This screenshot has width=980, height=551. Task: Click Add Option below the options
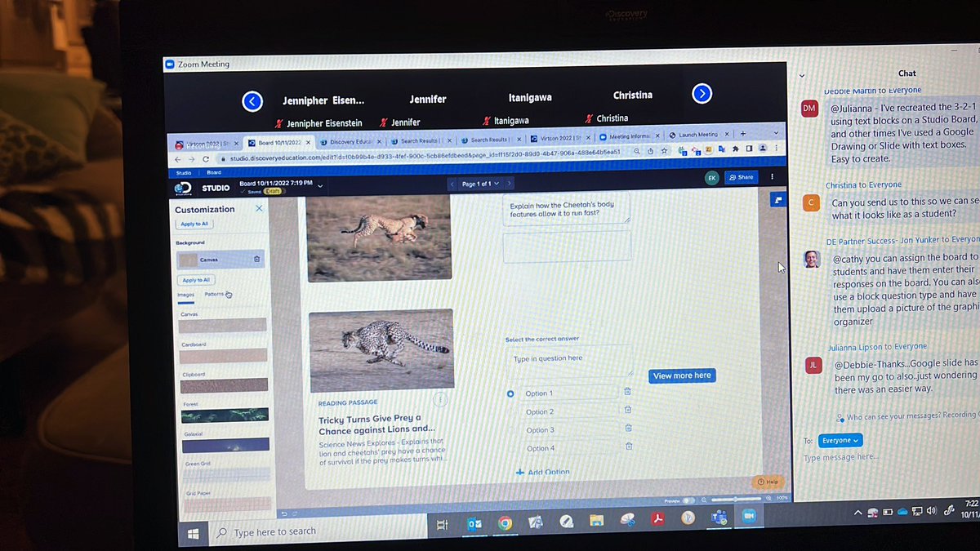tap(543, 472)
